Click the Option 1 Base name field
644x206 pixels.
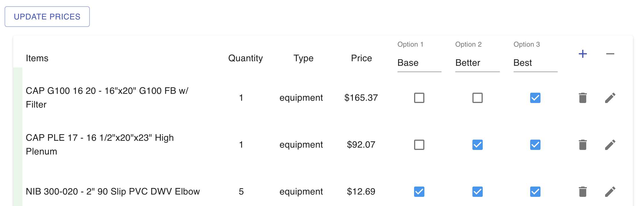pyautogui.click(x=419, y=63)
